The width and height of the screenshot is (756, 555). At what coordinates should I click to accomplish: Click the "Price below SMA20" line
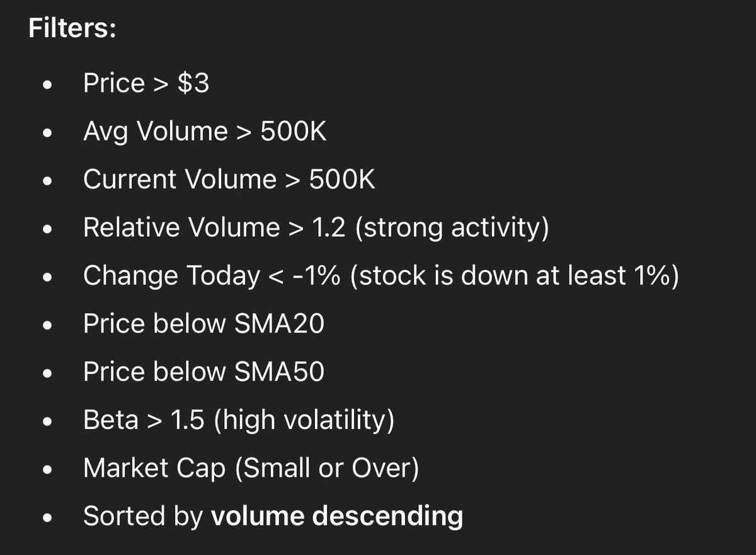[x=204, y=324]
